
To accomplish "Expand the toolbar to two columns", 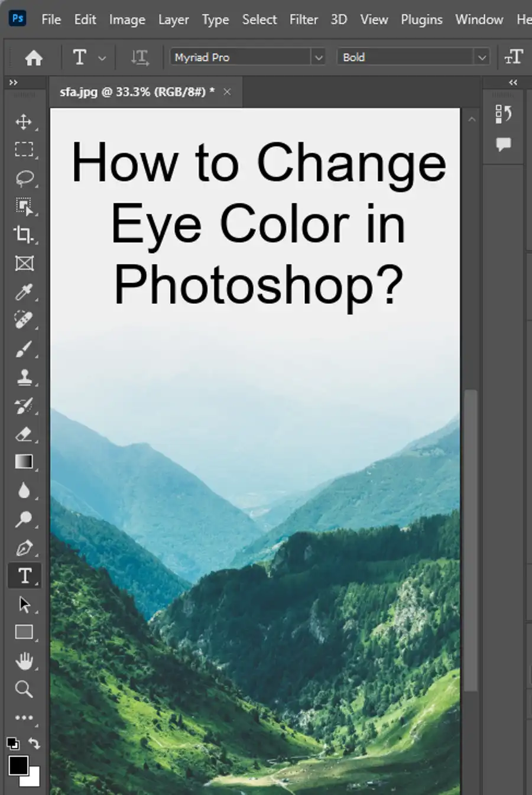I will coord(13,83).
